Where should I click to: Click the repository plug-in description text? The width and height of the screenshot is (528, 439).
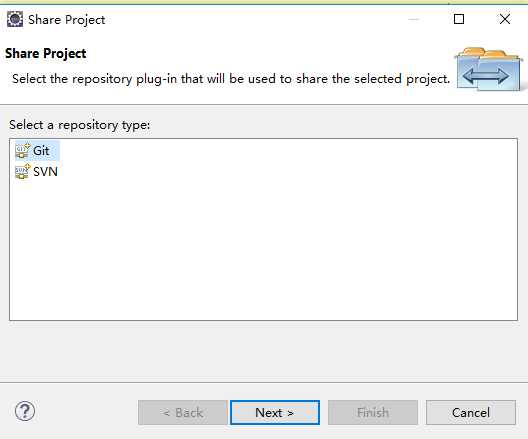(x=231, y=79)
